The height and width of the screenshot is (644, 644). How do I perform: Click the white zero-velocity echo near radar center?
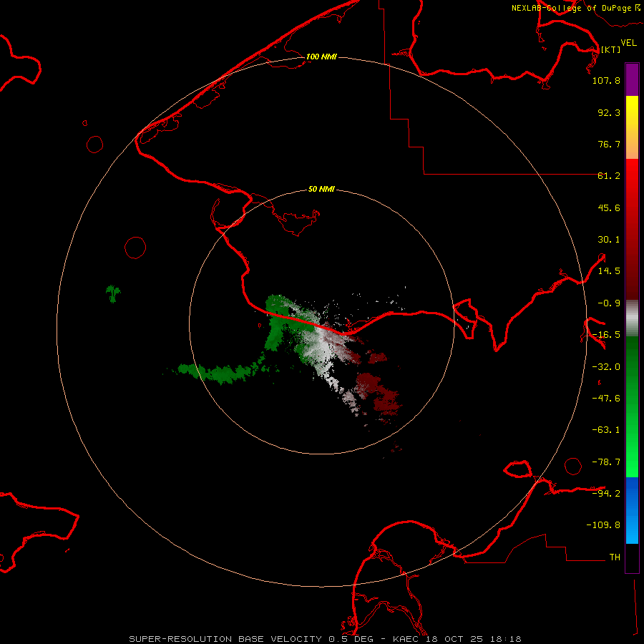323,349
